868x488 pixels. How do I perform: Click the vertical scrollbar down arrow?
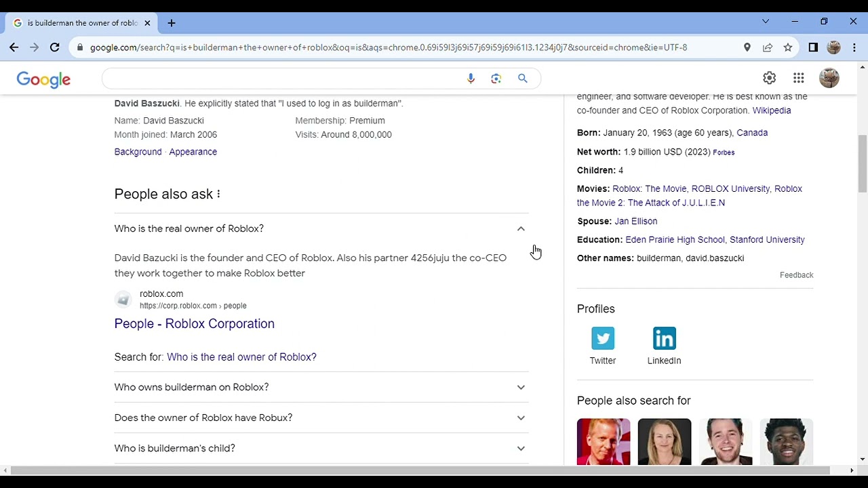[863, 460]
